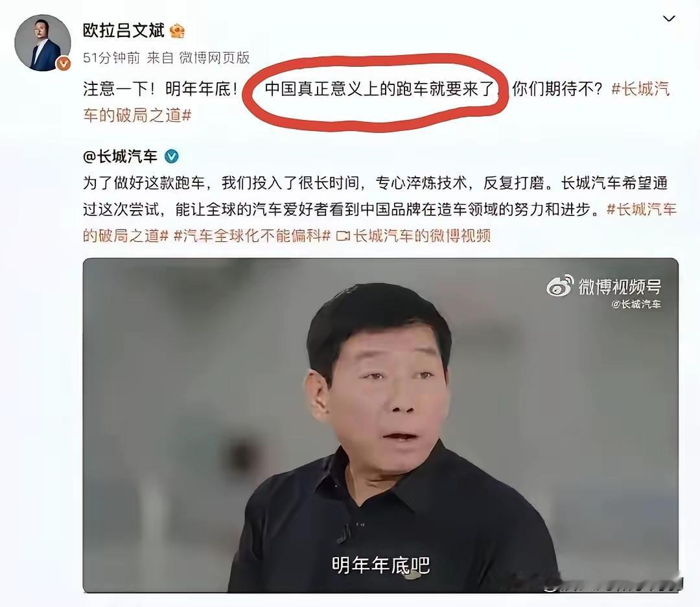Image resolution: width=700 pixels, height=607 pixels.
Task: Click the blue verified badge beside 长城汽车
Action: [x=171, y=156]
